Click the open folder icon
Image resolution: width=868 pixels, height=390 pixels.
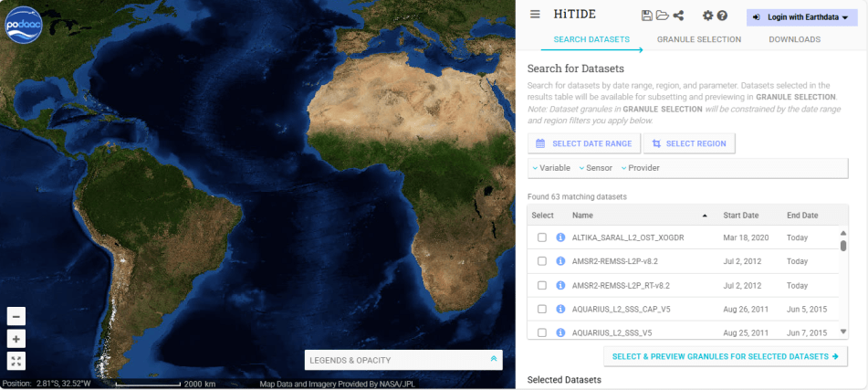662,16
